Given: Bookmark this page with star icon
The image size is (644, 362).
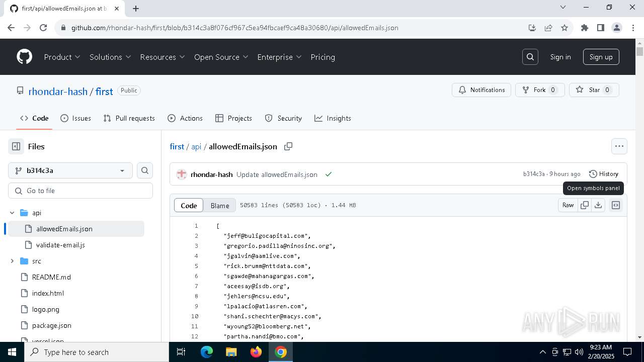Looking at the screenshot, I should tap(565, 28).
